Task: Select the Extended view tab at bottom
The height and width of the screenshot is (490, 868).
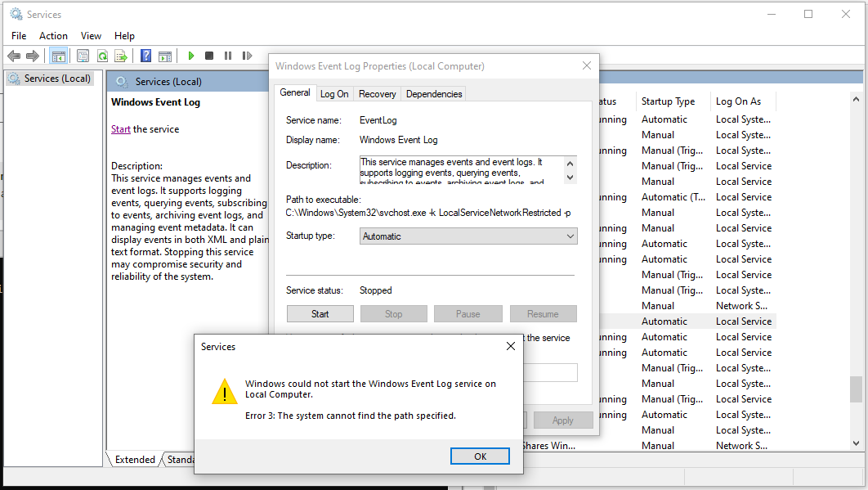Action: point(135,460)
